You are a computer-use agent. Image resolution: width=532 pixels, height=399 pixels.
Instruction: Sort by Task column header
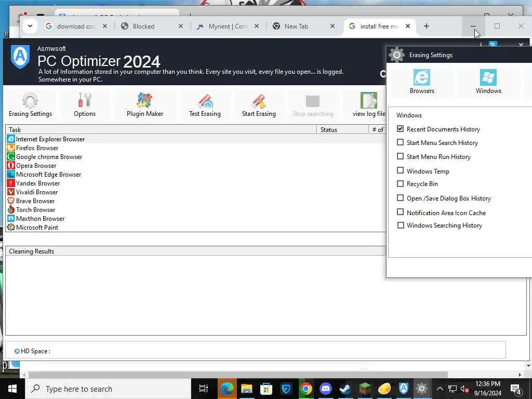[x=161, y=129]
